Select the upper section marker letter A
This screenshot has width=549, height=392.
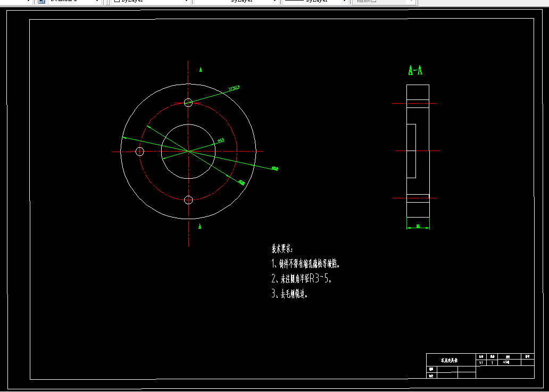[x=201, y=70]
